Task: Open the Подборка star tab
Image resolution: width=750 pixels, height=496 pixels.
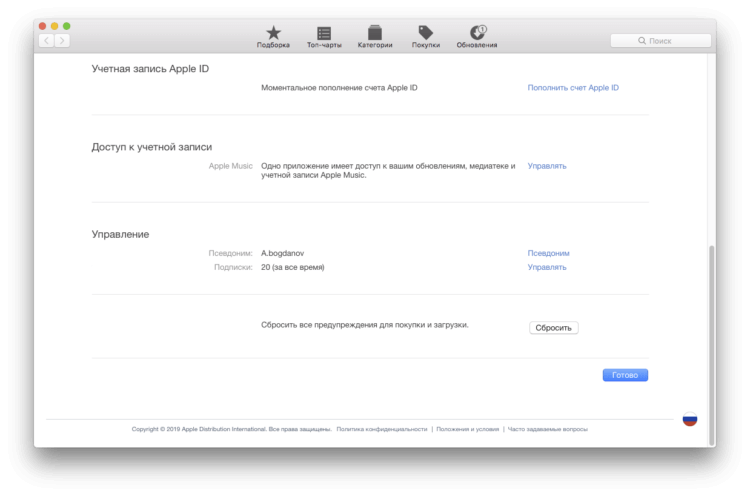Action: point(273,37)
